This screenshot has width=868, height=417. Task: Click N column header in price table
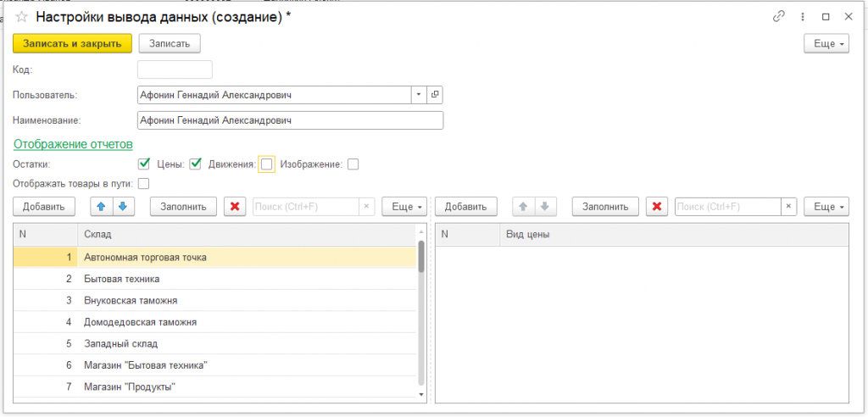click(x=468, y=235)
